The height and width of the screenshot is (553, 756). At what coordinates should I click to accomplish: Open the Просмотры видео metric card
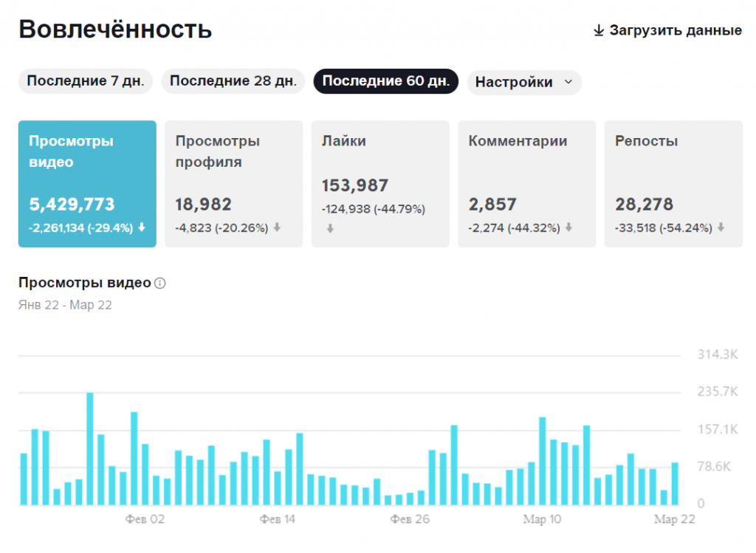click(x=87, y=183)
